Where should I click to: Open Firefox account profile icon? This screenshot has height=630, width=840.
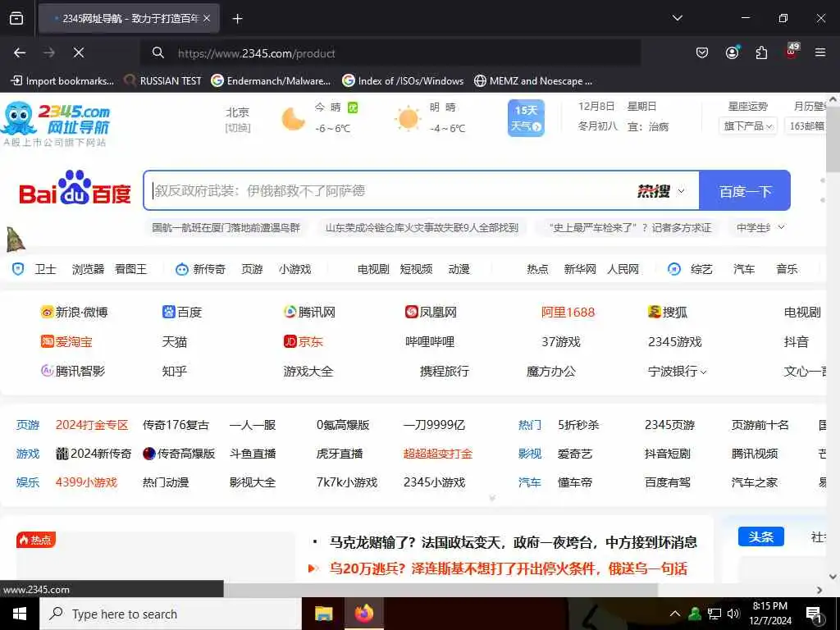(x=732, y=52)
